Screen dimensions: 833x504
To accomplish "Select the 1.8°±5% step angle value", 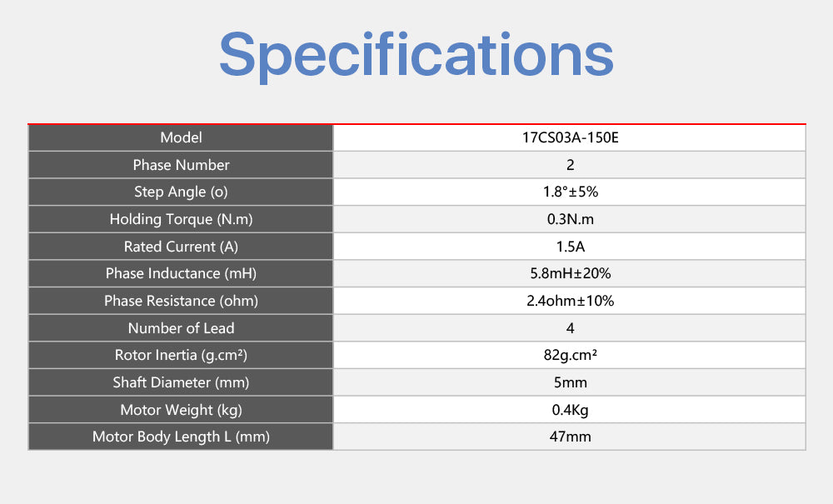I will [570, 192].
